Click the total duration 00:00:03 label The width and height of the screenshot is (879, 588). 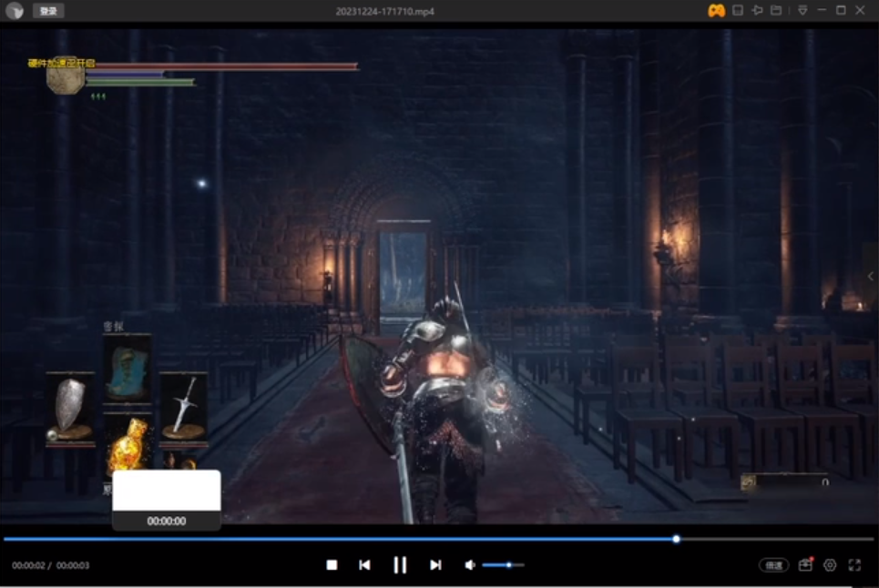click(x=72, y=565)
